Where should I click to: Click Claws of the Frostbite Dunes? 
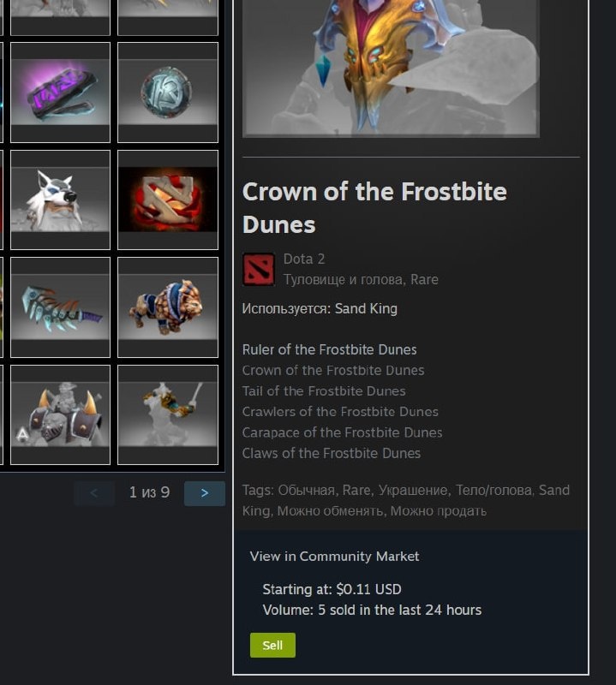(x=332, y=453)
